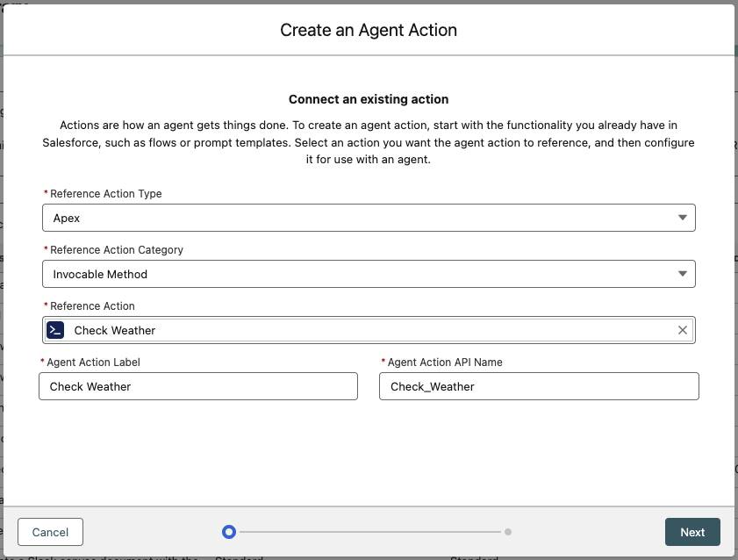
Task: Select the first progress step indicator
Action: [229, 532]
